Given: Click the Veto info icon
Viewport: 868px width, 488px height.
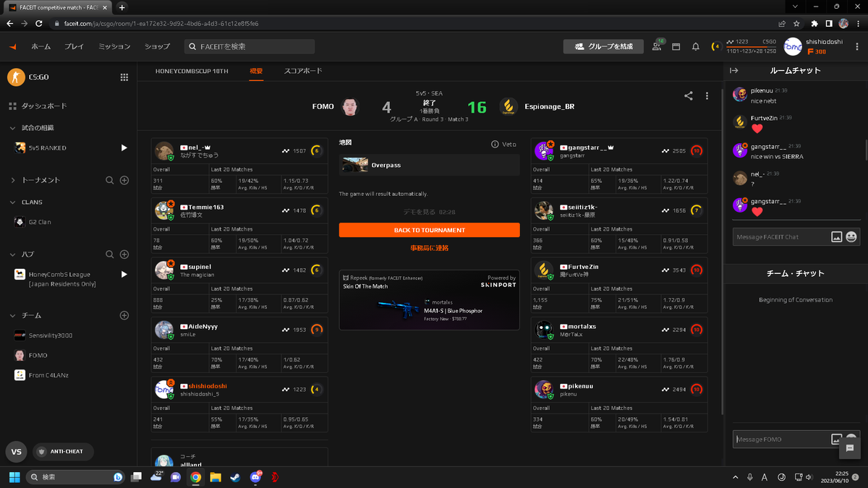Looking at the screenshot, I should [495, 145].
